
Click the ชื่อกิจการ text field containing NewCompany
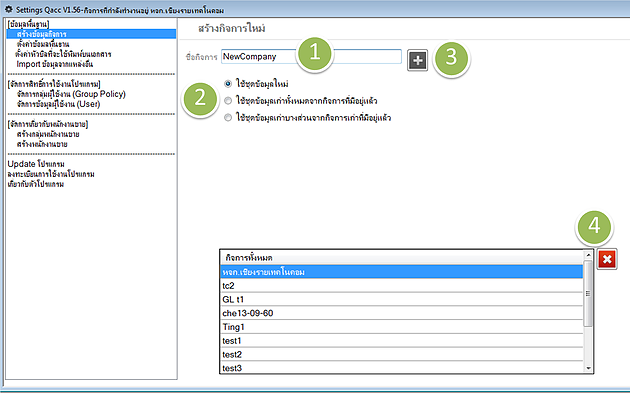pyautogui.click(x=311, y=57)
